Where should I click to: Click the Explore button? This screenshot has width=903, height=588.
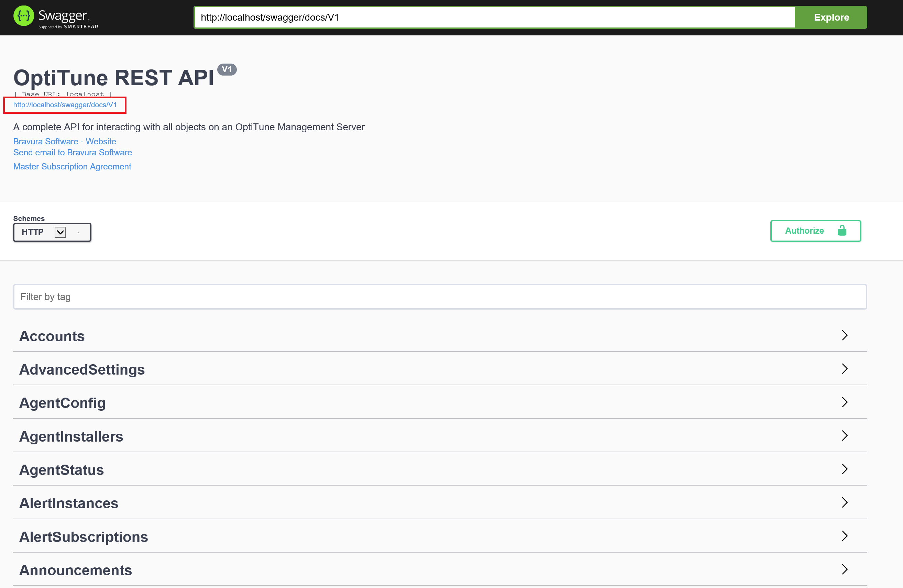pos(832,17)
